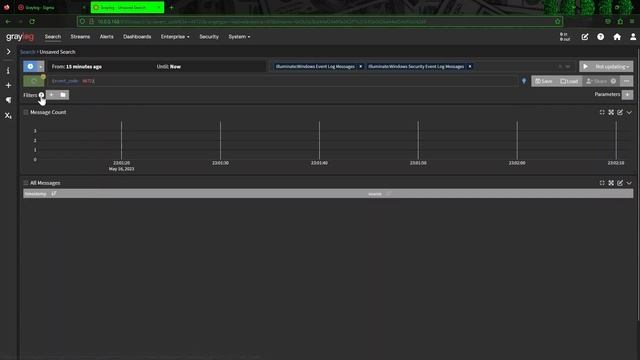
Task: Focus the Message Count widget
Action: 602,112
